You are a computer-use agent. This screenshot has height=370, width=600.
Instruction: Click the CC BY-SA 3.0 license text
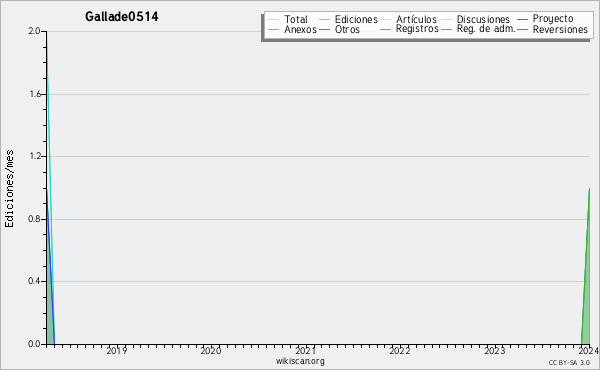tap(569, 363)
